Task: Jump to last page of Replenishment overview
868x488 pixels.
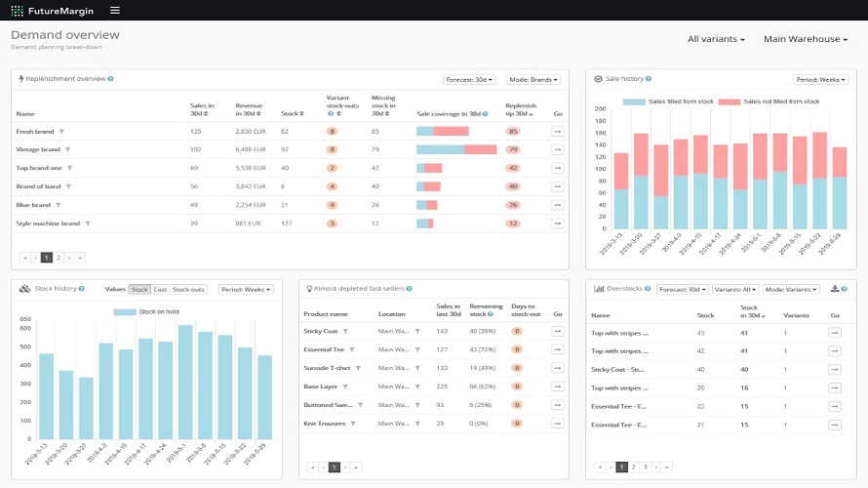Action: [x=80, y=258]
